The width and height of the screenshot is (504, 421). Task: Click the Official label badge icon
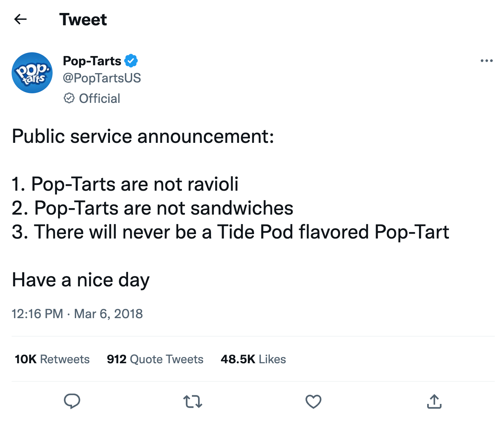point(69,98)
